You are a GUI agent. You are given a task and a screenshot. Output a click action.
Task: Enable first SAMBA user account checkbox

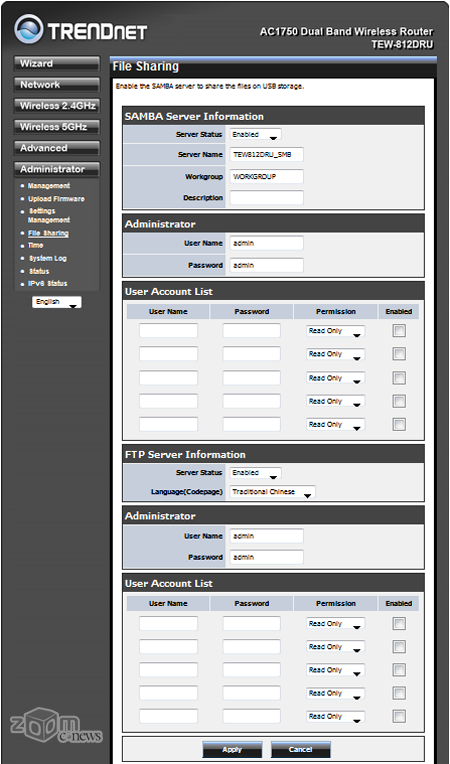pos(399,331)
